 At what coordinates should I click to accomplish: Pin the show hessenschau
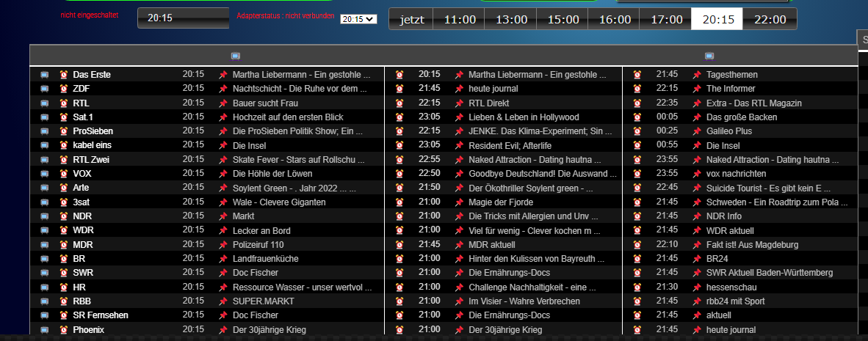697,287
